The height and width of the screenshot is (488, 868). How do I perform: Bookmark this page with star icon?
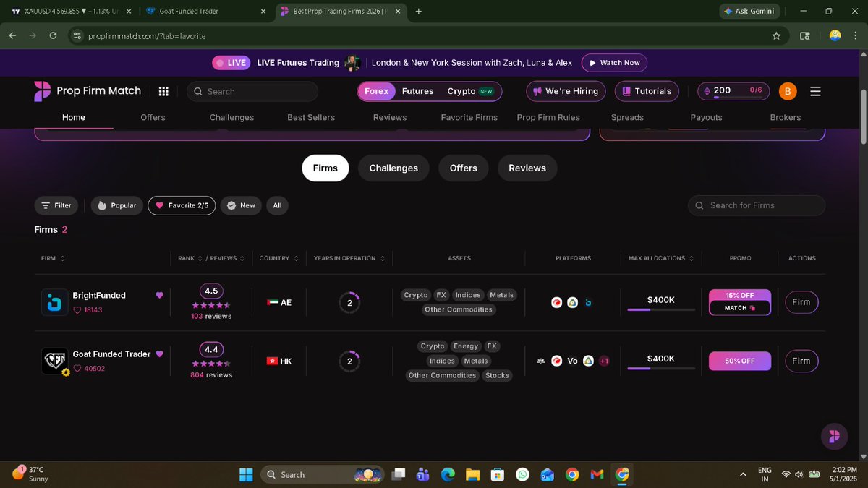pyautogui.click(x=776, y=35)
